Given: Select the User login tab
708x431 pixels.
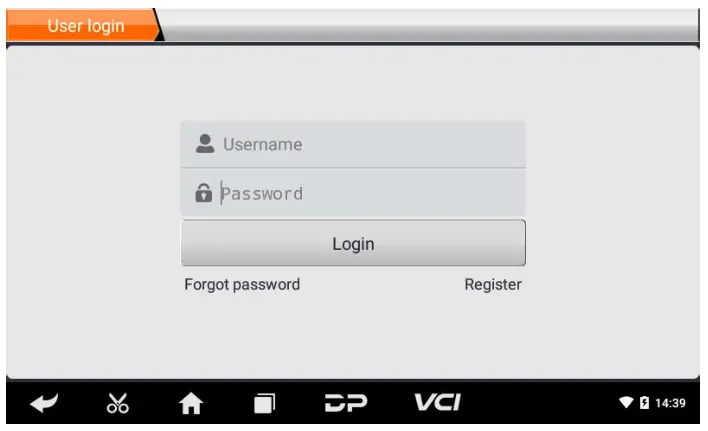Looking at the screenshot, I should click(84, 25).
